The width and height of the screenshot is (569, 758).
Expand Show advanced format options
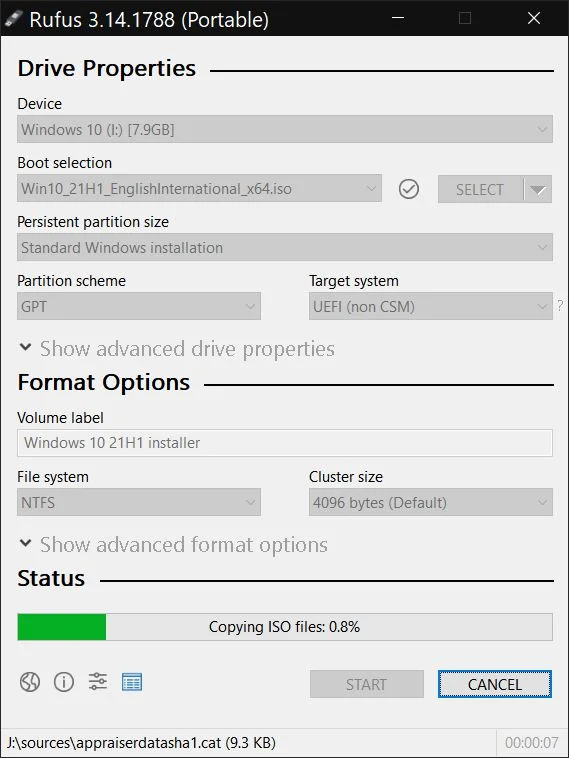174,545
